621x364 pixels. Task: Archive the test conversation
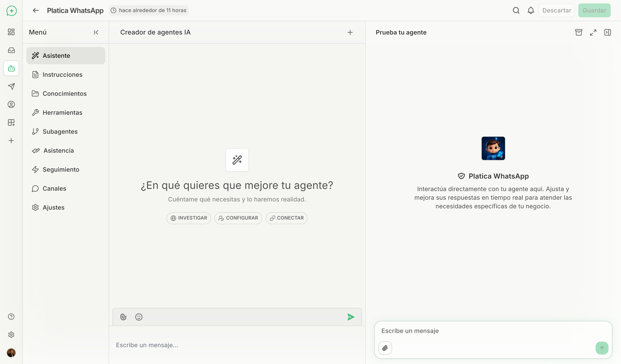[x=579, y=32]
